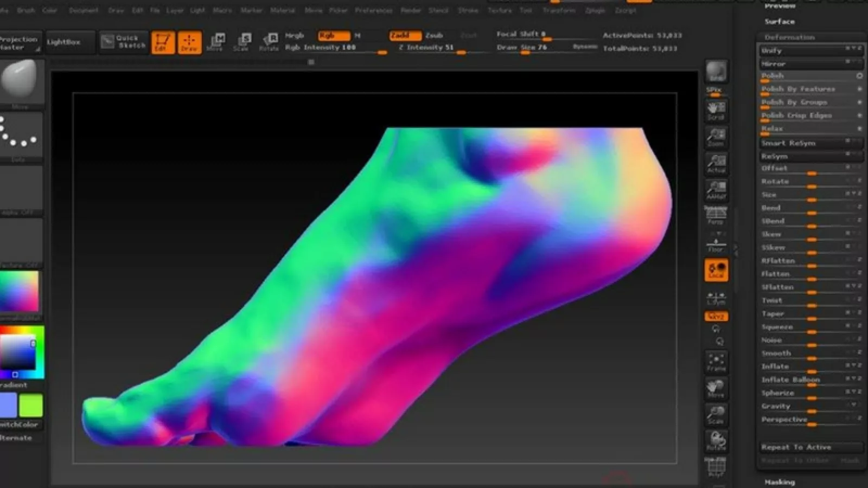The image size is (868, 488).
Task: Click the Zoom canvas icon
Action: 716,137
